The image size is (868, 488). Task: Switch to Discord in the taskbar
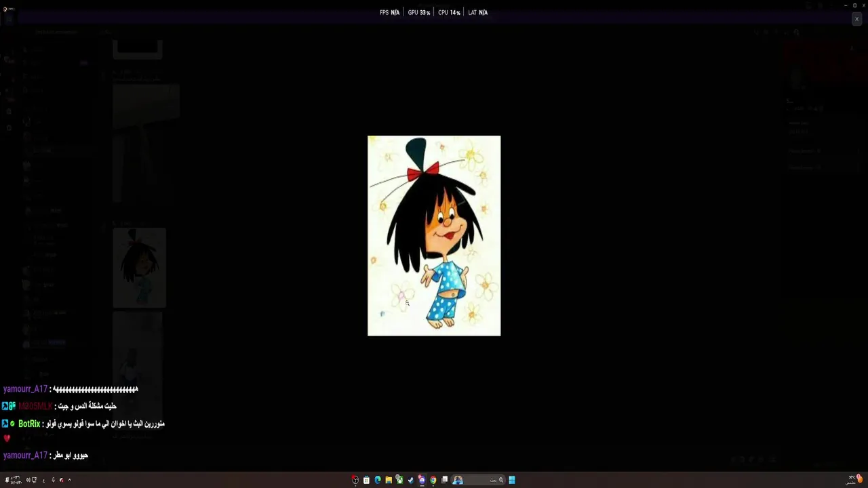tap(422, 480)
